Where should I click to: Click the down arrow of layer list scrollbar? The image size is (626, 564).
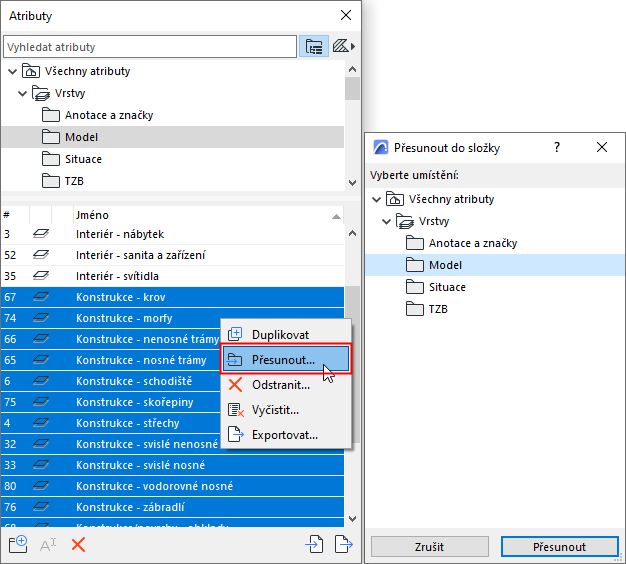coord(352,518)
